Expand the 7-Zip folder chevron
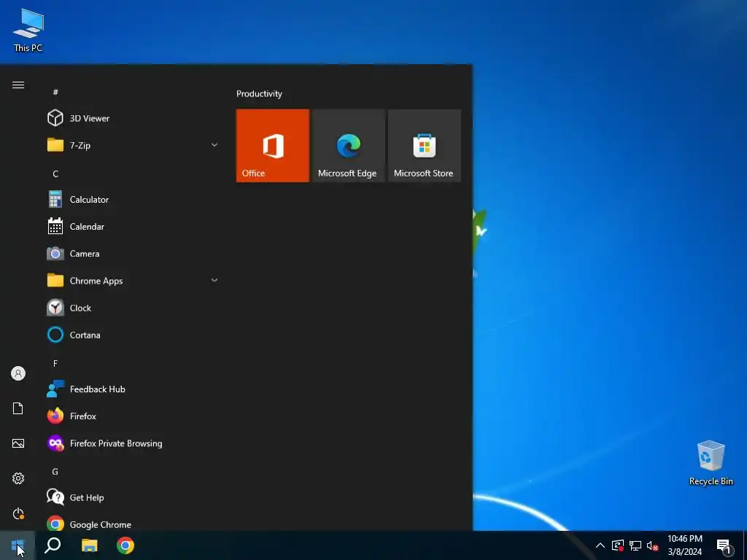The width and height of the screenshot is (747, 560). pyautogui.click(x=214, y=145)
